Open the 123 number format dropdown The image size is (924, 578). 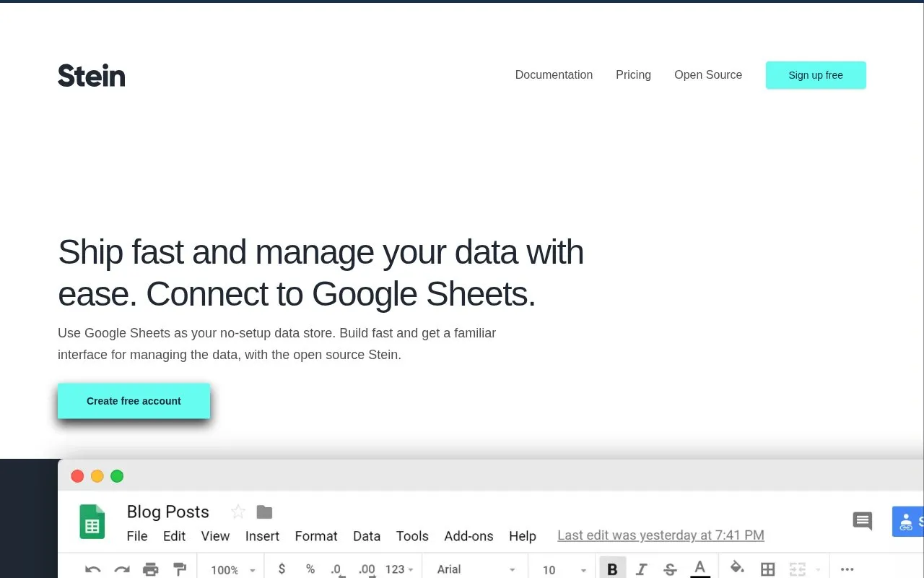(x=399, y=569)
